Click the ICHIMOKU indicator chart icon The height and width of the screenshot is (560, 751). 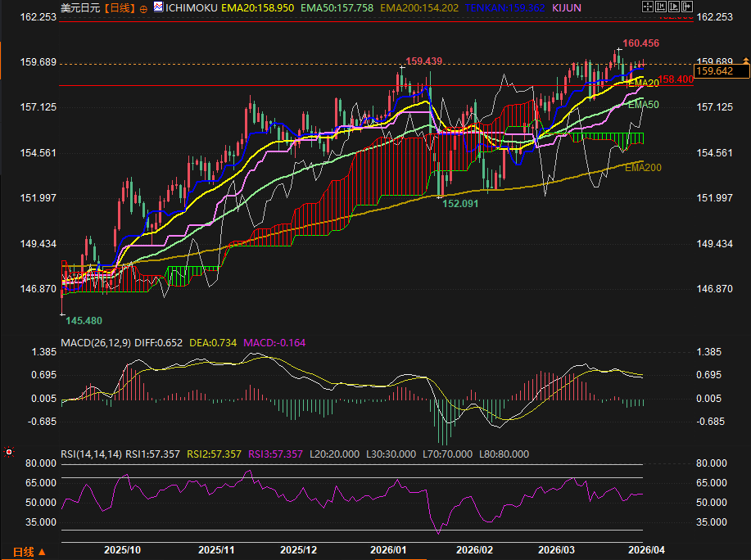[x=159, y=7]
